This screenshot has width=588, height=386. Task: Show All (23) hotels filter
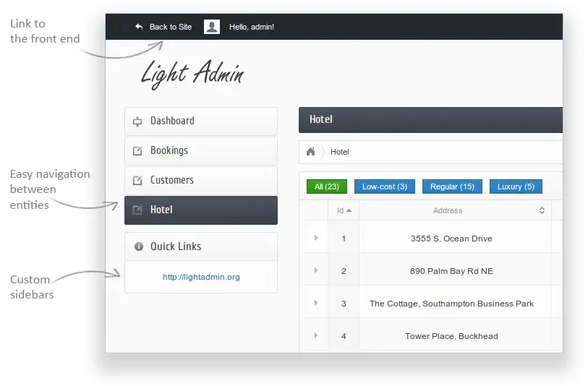coord(327,186)
